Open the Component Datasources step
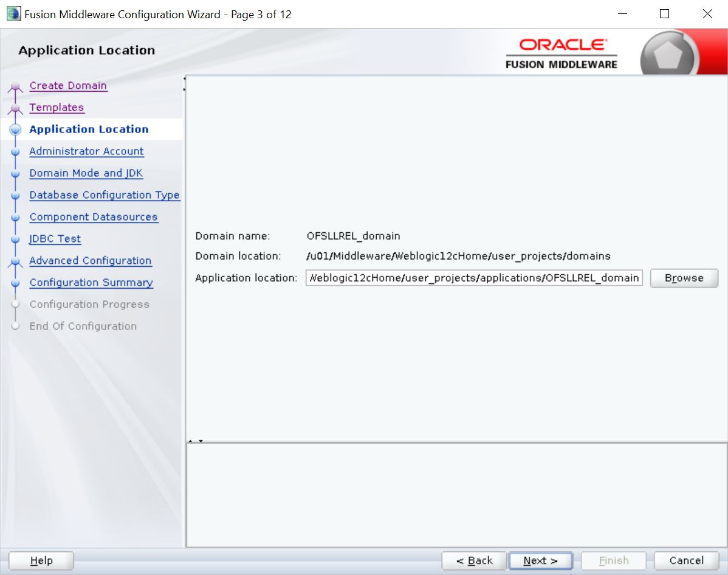Screen dimensions: 728x575 94,217
